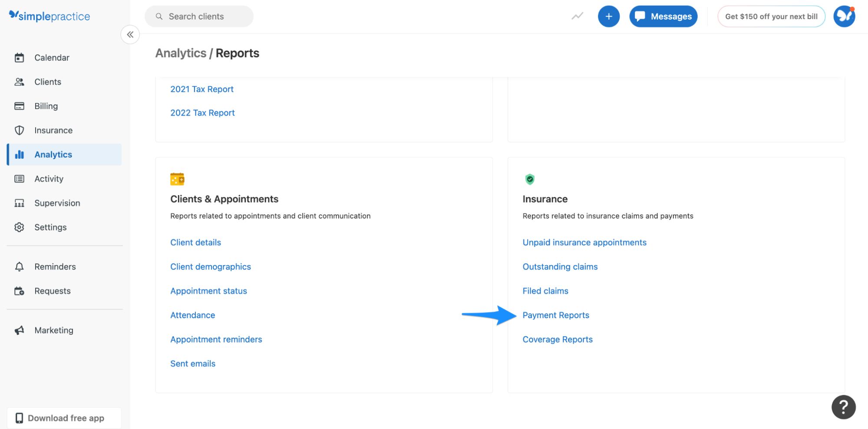Click the Get $150 off your next bill button
Image resolution: width=868 pixels, height=429 pixels.
[771, 16]
